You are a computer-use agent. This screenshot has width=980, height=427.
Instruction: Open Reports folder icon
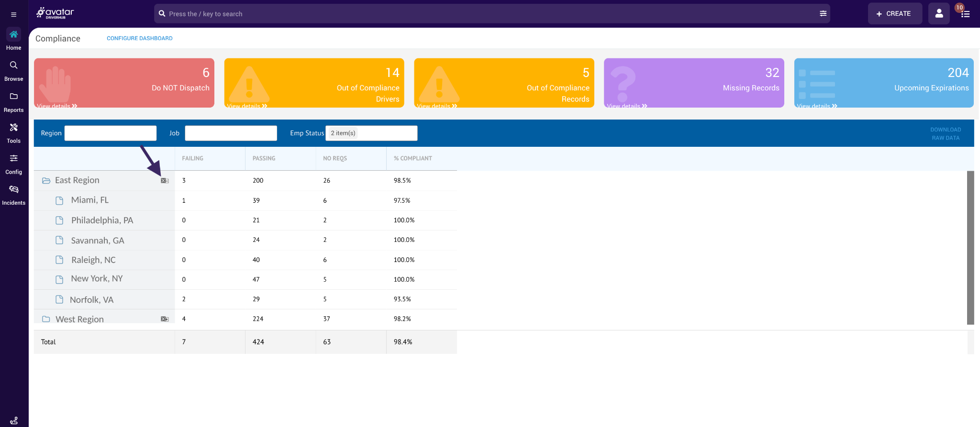coord(13,97)
